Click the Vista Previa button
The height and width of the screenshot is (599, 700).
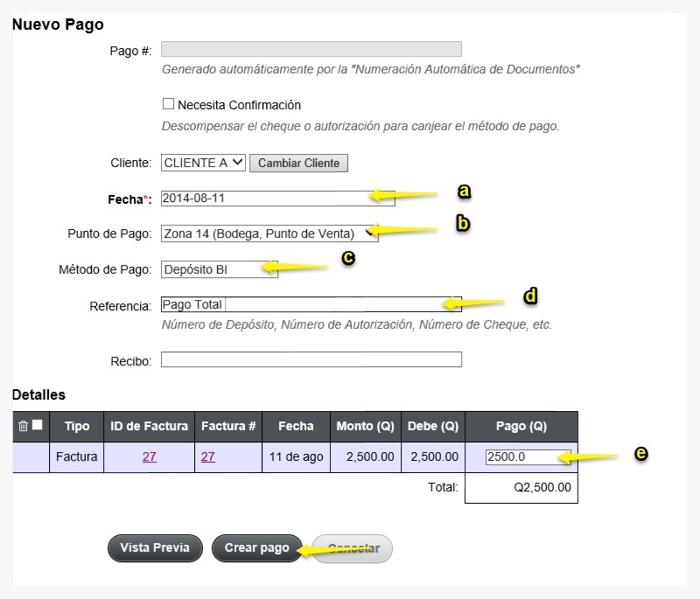click(155, 547)
